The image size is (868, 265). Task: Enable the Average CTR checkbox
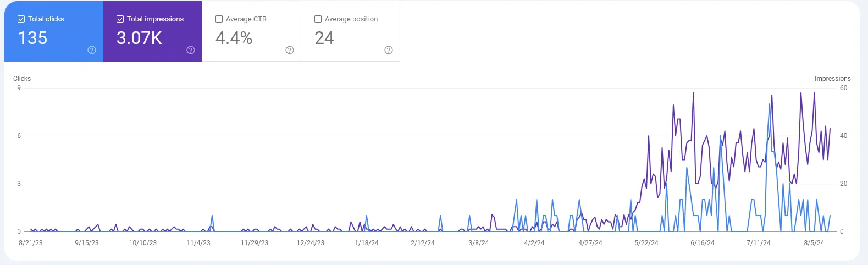219,19
